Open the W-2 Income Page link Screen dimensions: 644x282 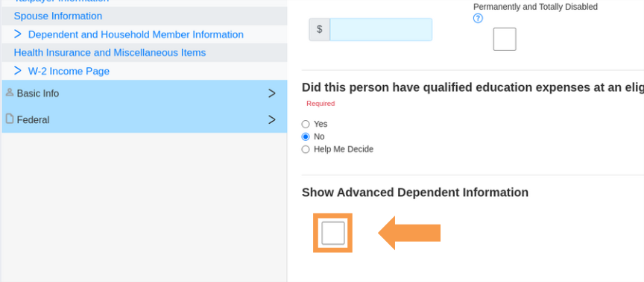tap(69, 71)
